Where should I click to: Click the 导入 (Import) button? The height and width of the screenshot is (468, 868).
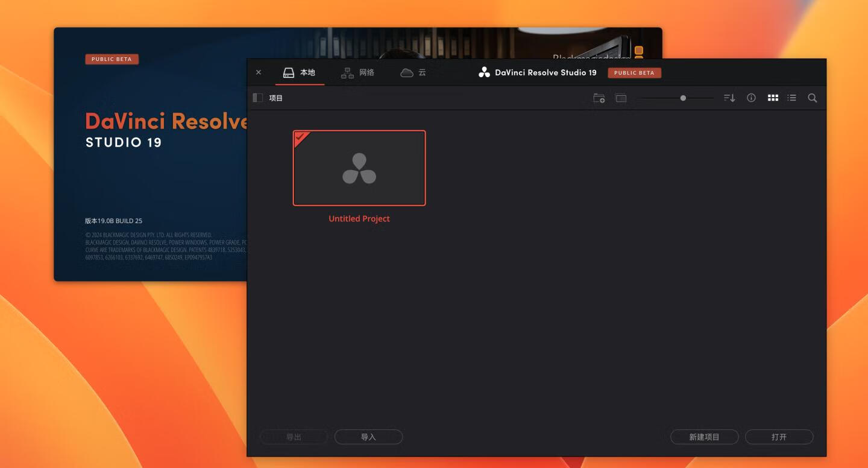point(368,437)
